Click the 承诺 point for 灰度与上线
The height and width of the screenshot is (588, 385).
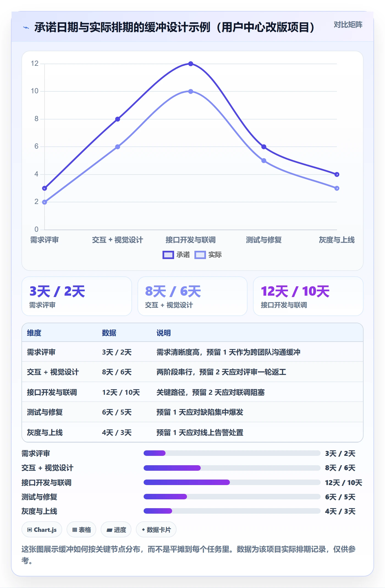pyautogui.click(x=337, y=174)
